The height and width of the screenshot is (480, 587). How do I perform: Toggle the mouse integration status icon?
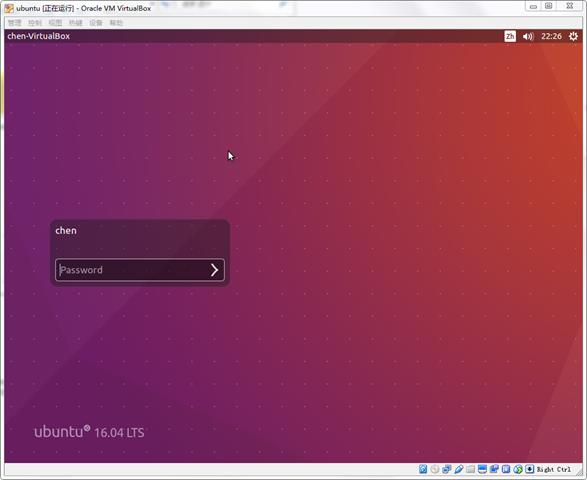coord(518,469)
